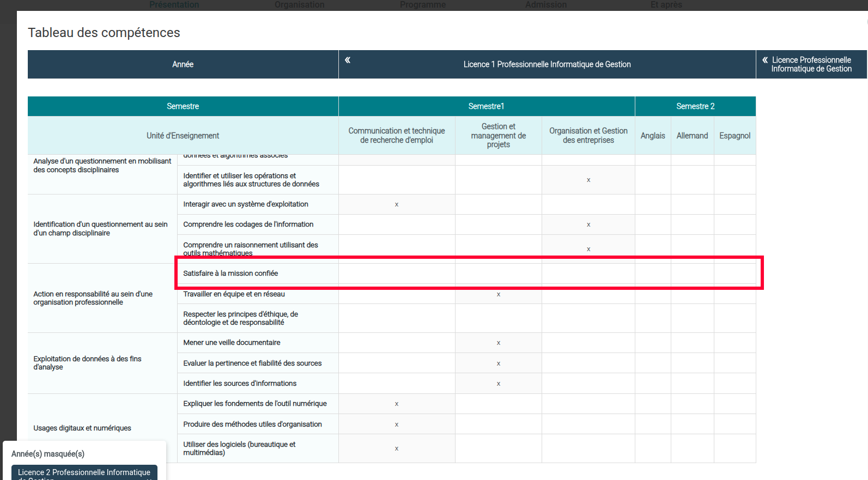Click the Licence 1 Professionnelle Informatique de Gestion title
This screenshot has width=868, height=480.
(x=547, y=64)
